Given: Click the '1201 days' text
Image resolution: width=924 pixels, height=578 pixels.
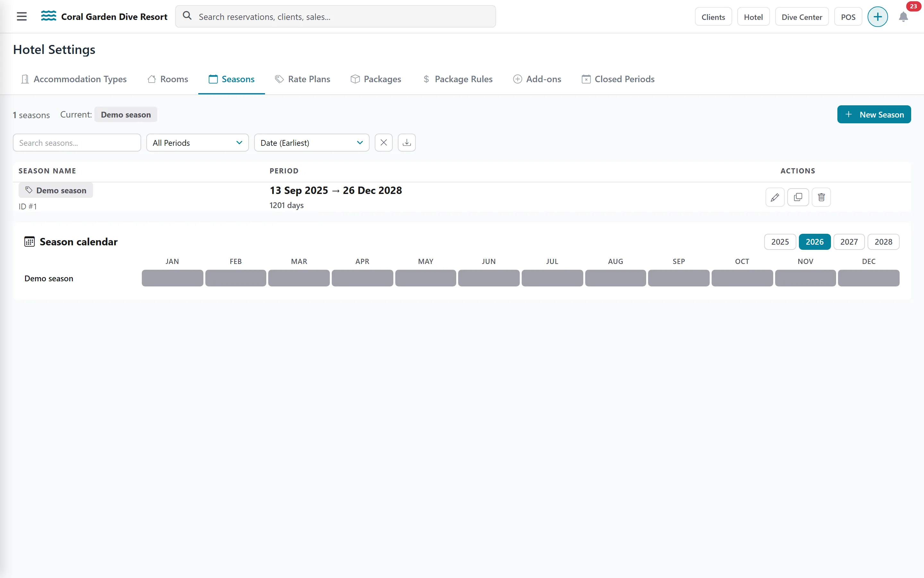Looking at the screenshot, I should pos(287,205).
